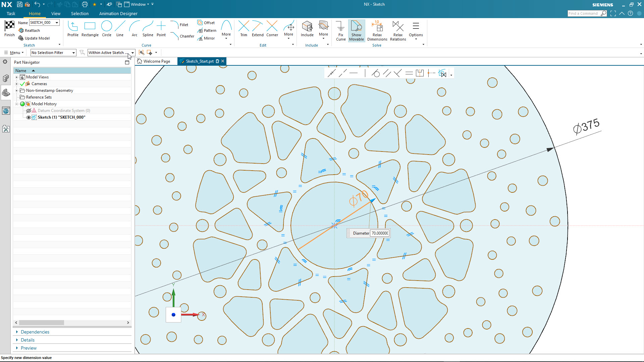Toggle visibility of Sketch (1) SKETCH_000

[29, 117]
